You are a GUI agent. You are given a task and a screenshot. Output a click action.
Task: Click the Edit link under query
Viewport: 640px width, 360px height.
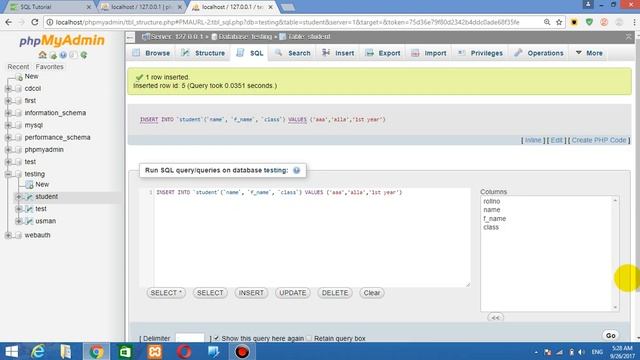pos(556,140)
